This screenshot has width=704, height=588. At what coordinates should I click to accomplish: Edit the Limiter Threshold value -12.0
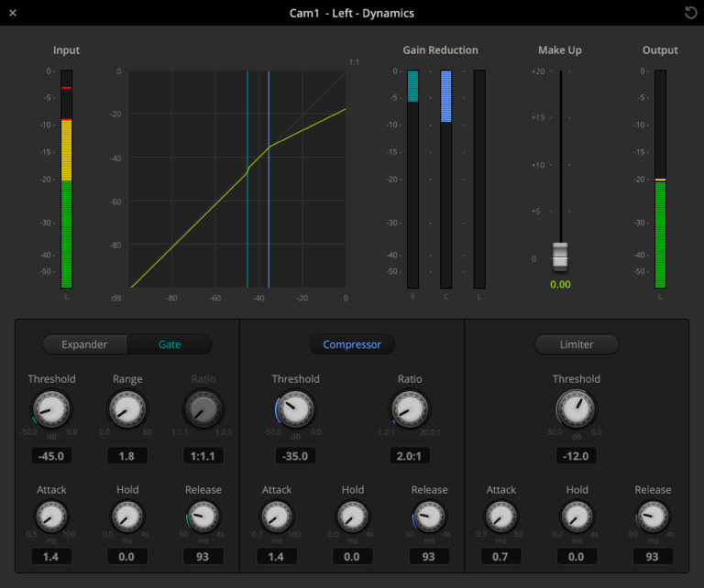pyautogui.click(x=577, y=456)
